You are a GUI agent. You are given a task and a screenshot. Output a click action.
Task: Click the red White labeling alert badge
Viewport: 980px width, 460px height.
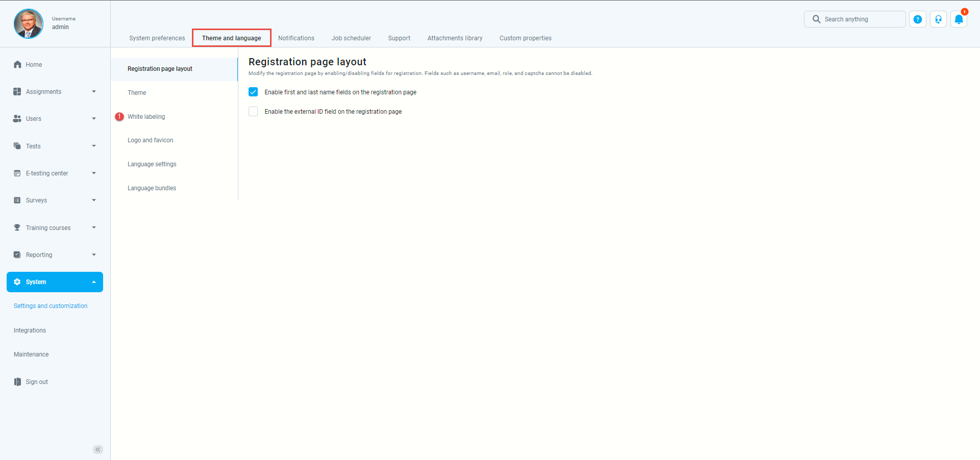click(119, 117)
